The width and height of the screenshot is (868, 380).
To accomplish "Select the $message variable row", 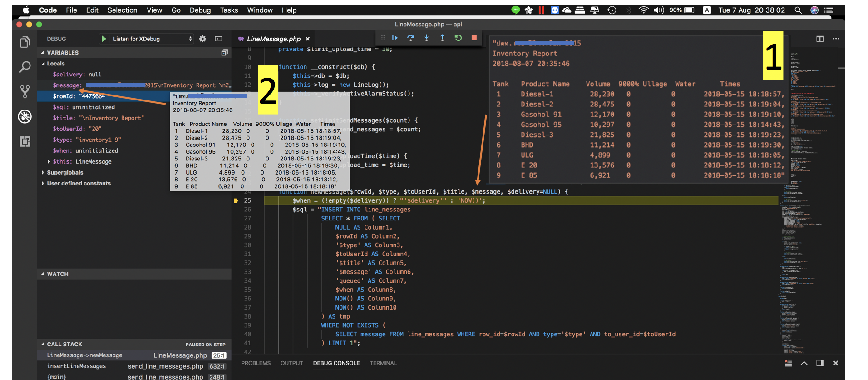I will click(134, 85).
